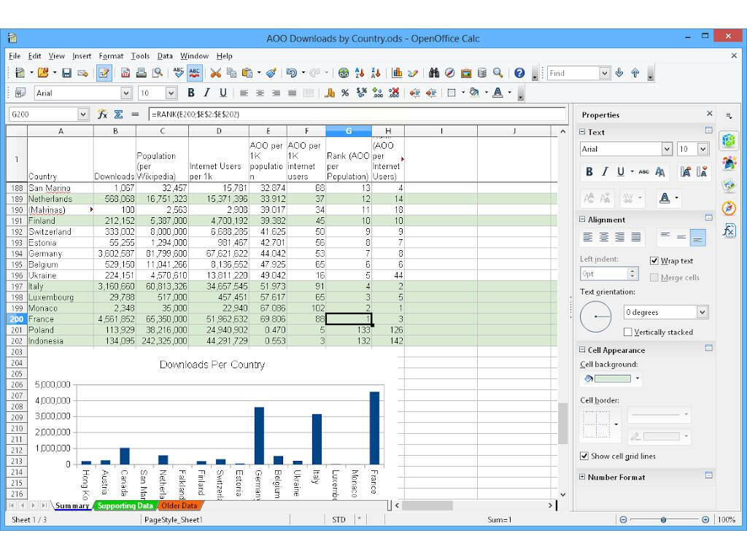Switch to the Supporting Data sheet tab
This screenshot has height=560, width=747.
click(125, 506)
